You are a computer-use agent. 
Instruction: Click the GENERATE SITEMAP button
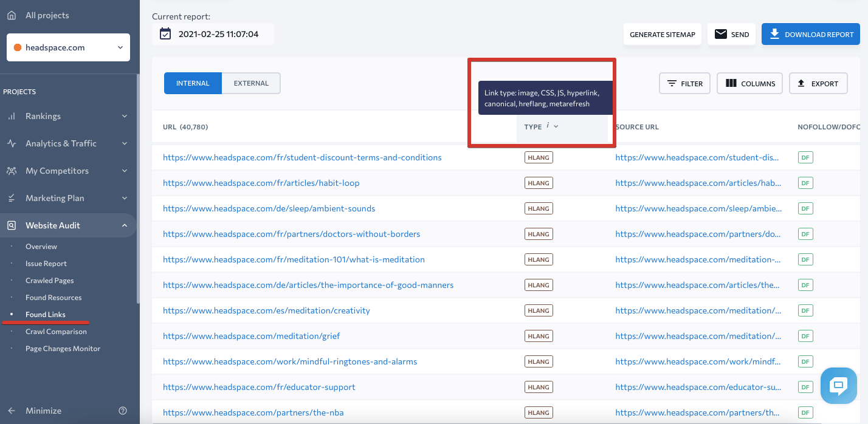[663, 35]
